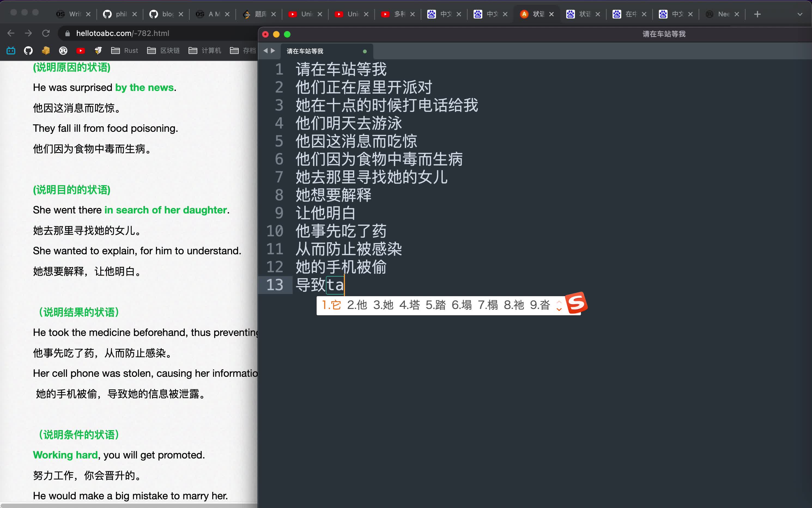The height and width of the screenshot is (508, 812).
Task: Choose IME candidate 2 他
Action: pos(357,305)
